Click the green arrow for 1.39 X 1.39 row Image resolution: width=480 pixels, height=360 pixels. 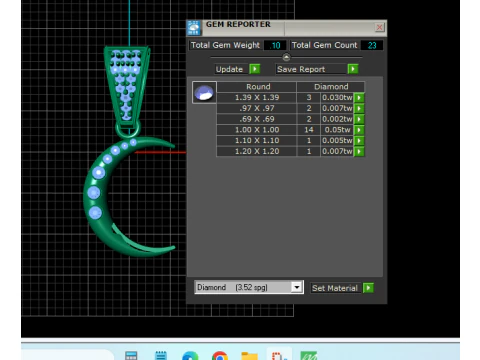[x=359, y=98]
